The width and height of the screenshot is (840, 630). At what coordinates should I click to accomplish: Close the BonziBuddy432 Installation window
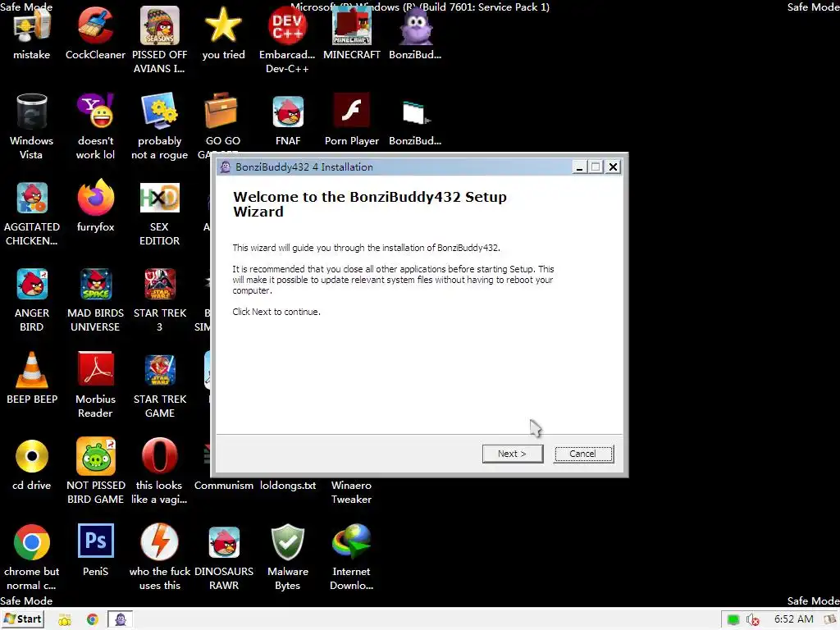pos(613,167)
